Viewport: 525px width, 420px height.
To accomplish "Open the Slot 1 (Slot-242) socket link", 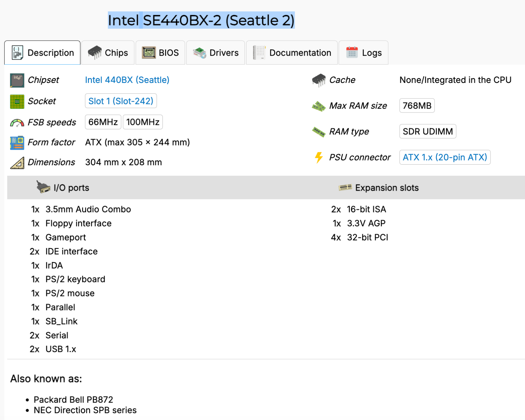I will pyautogui.click(x=121, y=101).
